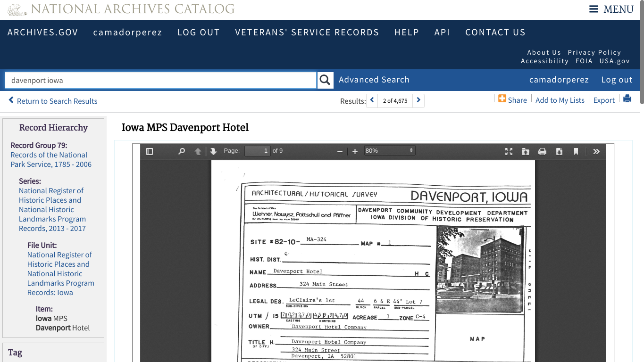Zoom in the PDF document

click(x=355, y=151)
